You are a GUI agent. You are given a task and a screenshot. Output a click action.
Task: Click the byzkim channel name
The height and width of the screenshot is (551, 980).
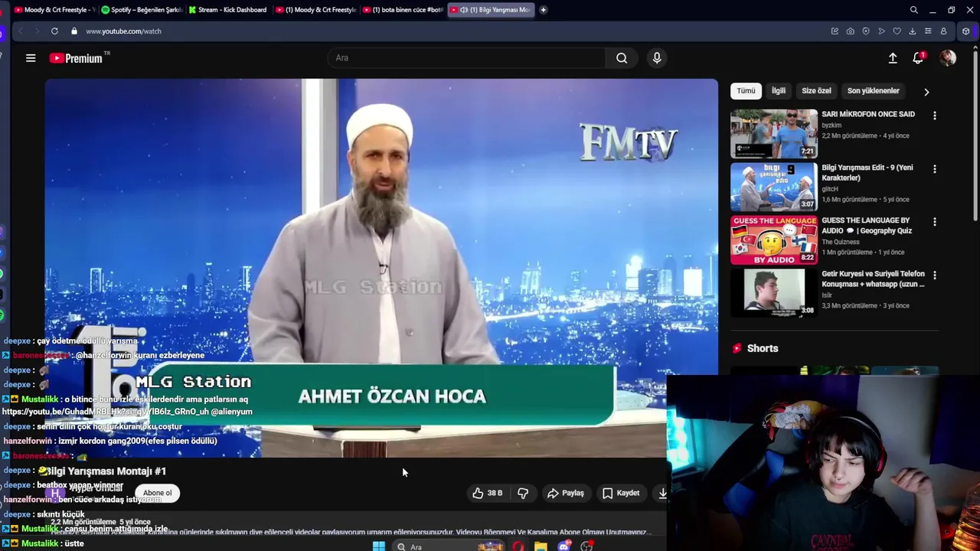click(831, 125)
